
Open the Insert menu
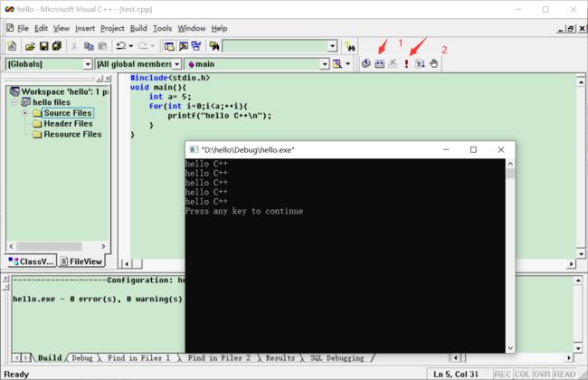click(x=85, y=29)
